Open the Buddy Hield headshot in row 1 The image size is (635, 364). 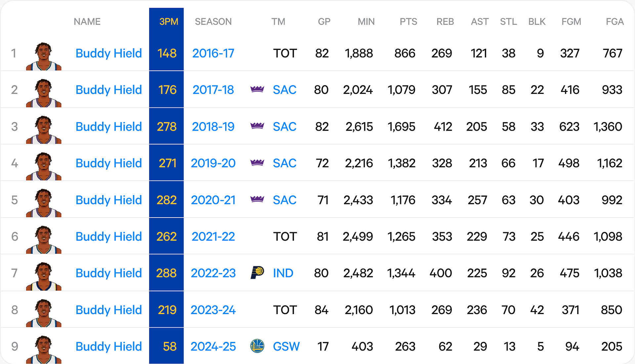pos(44,56)
